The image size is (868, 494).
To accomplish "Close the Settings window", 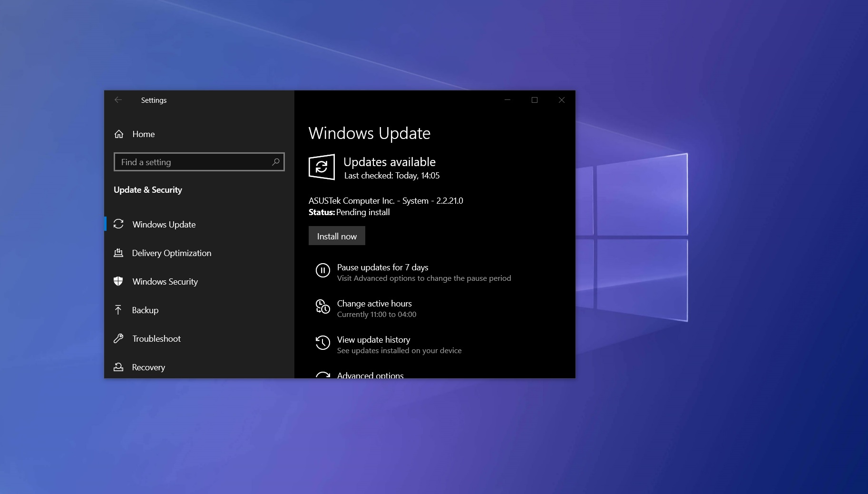I will click(x=562, y=100).
